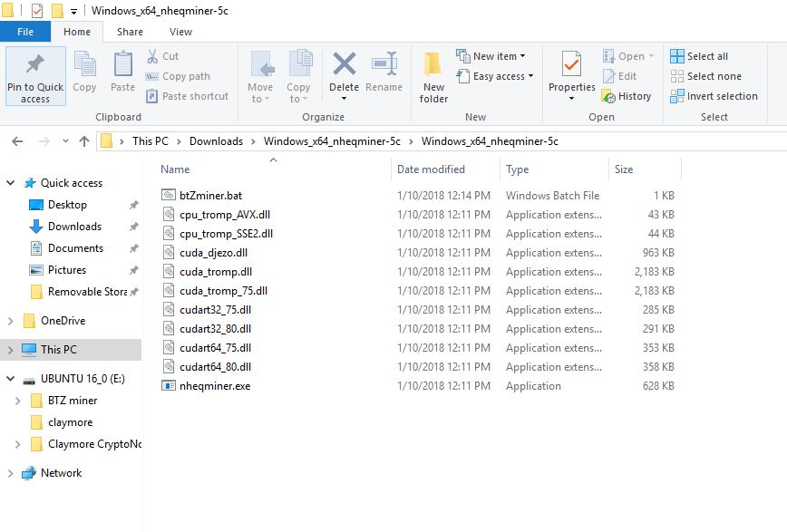Screen dimensions: 787x532
Task: Select the cuda_tromp.dll file
Action: click(x=216, y=272)
